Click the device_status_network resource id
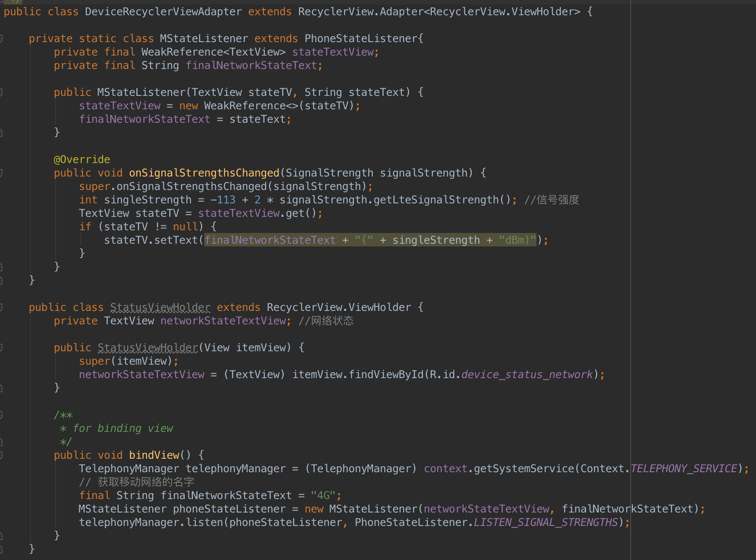The width and height of the screenshot is (756, 560). 527,375
